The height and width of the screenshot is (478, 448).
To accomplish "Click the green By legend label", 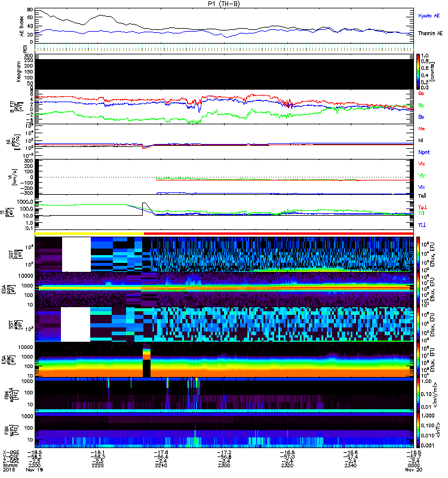I will coord(421,106).
